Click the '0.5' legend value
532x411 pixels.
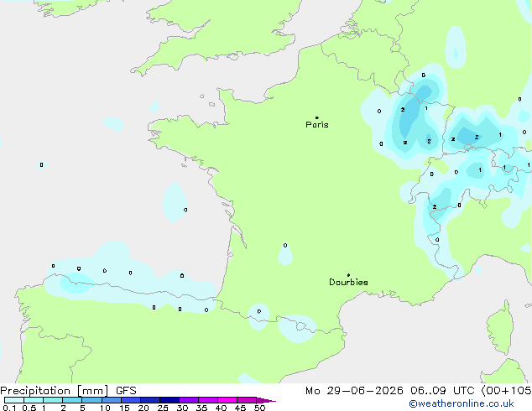point(29,408)
